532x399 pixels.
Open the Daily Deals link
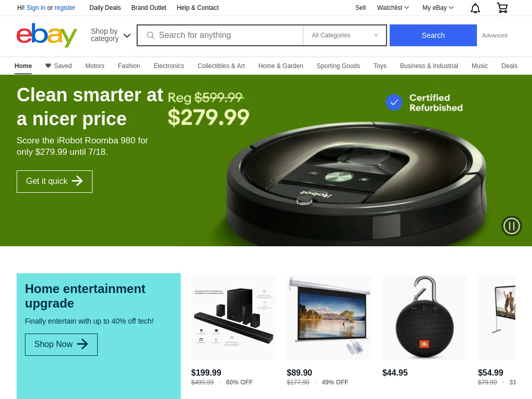(x=105, y=7)
